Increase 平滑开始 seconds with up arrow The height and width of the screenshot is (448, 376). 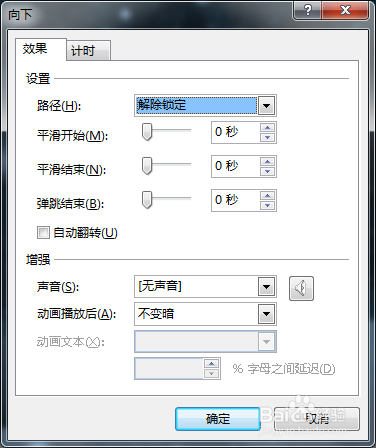(267, 128)
